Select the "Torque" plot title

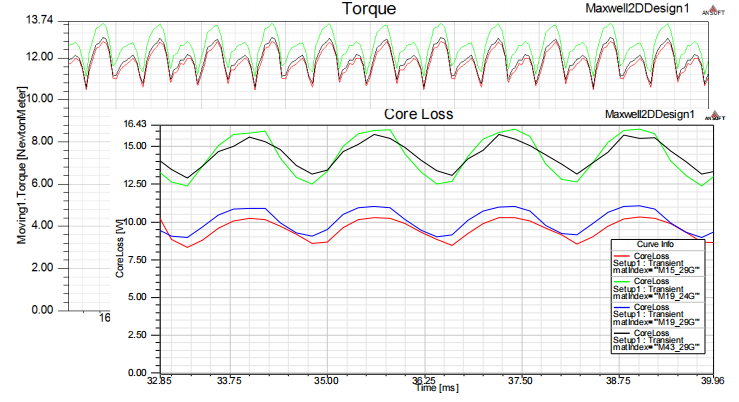point(369,8)
